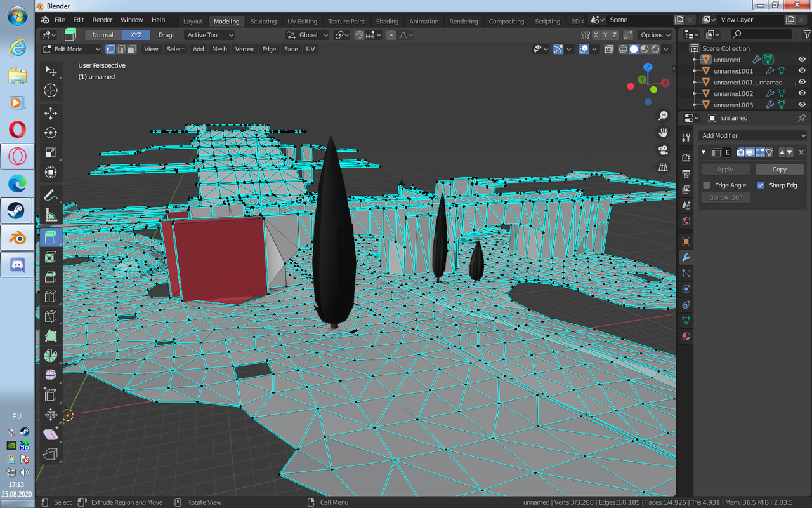Select the Annotate pencil tool
This screenshot has height=508, width=812.
51,196
